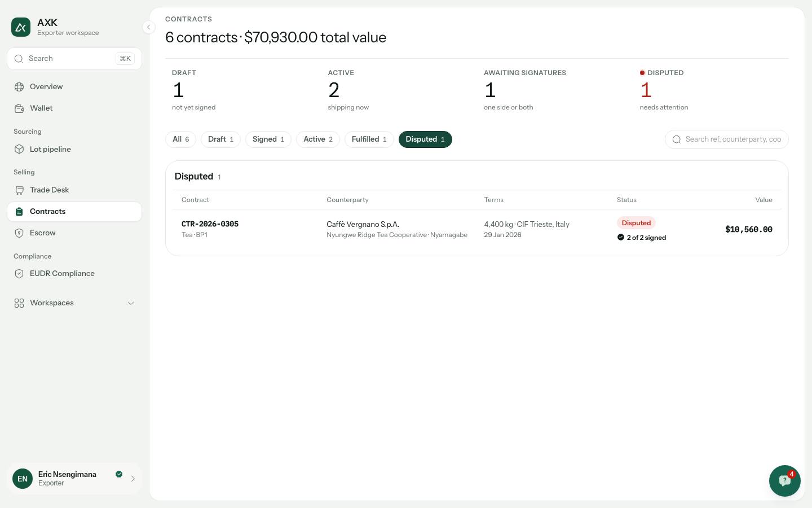Click the Workspaces grid icon
The image size is (812, 508).
pyautogui.click(x=19, y=303)
